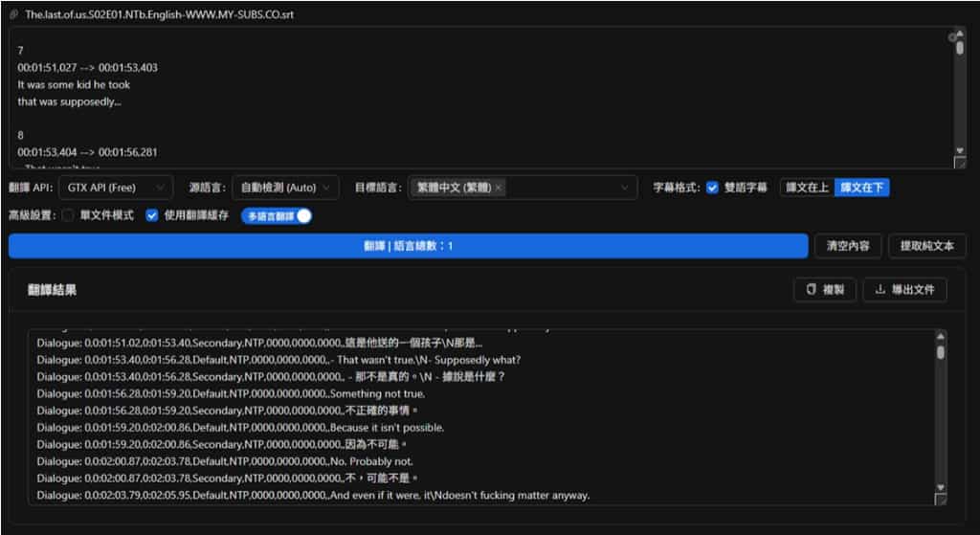Click the 導出文件 button

pos(905,290)
